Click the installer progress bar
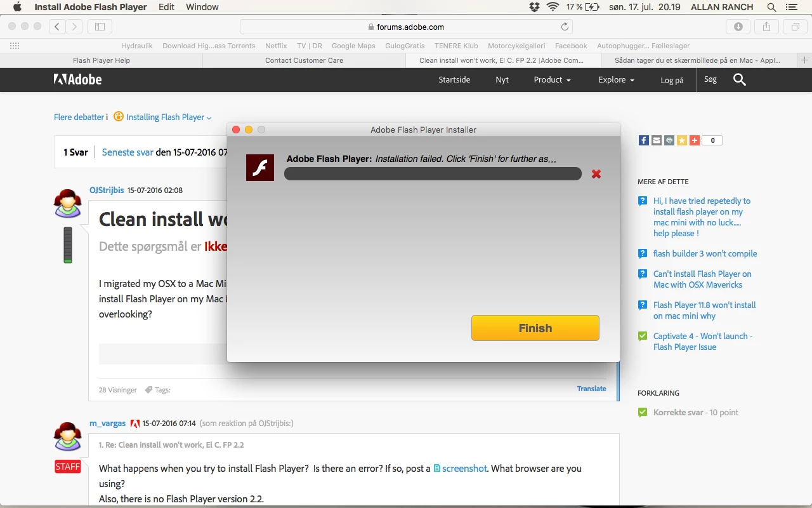The width and height of the screenshot is (812, 508). click(x=433, y=174)
